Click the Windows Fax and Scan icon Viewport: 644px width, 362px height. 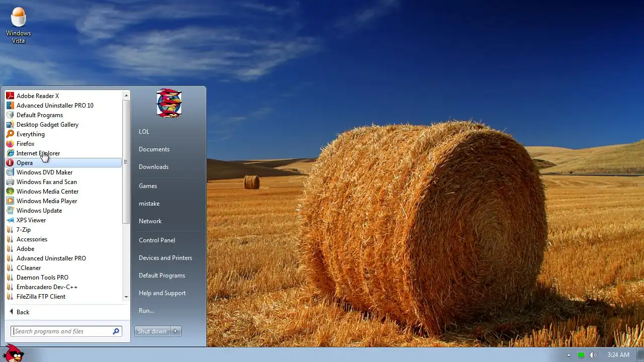(x=10, y=182)
